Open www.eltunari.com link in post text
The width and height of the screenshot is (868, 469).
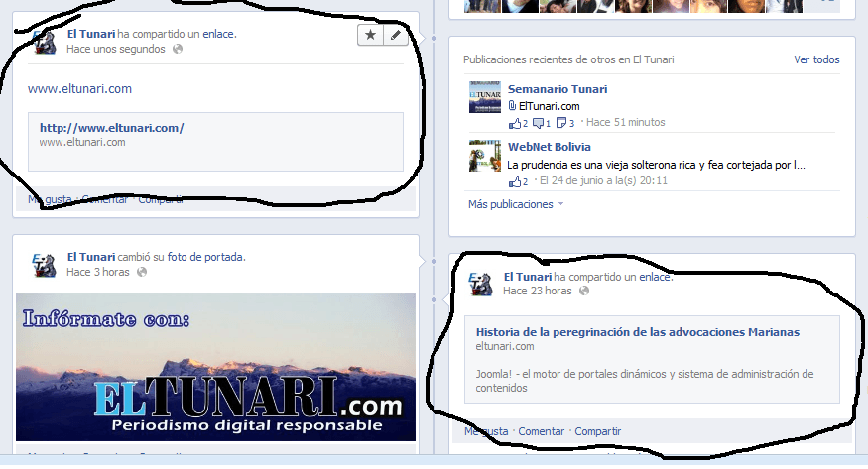click(x=79, y=88)
